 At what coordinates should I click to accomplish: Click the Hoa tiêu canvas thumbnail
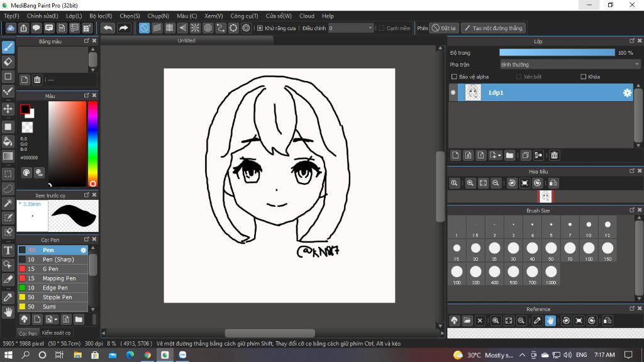click(x=545, y=197)
